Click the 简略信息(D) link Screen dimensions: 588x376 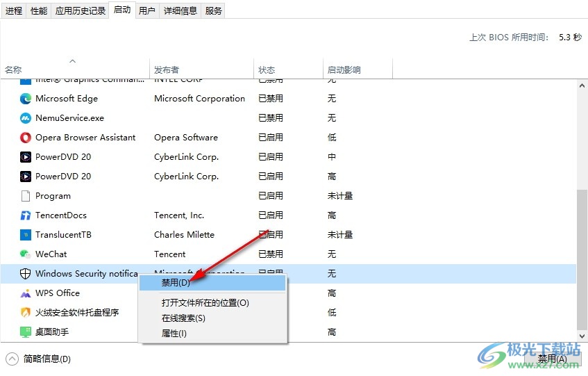[47, 359]
